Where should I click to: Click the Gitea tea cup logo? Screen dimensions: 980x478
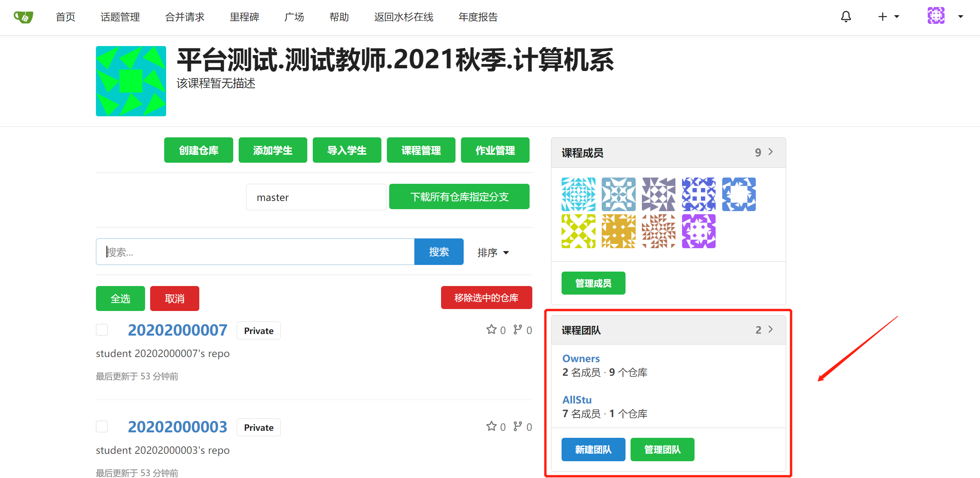23,17
